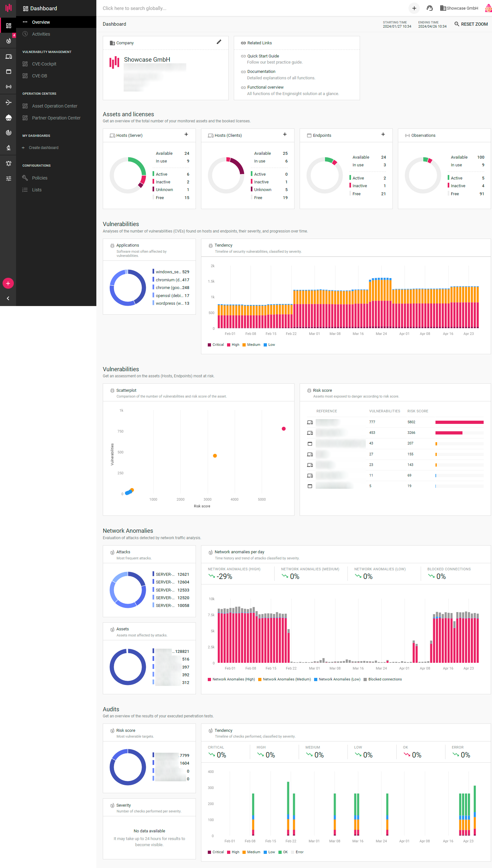The image size is (492, 868).
Task: Go to Activities in the sidebar menu
Action: tap(41, 34)
